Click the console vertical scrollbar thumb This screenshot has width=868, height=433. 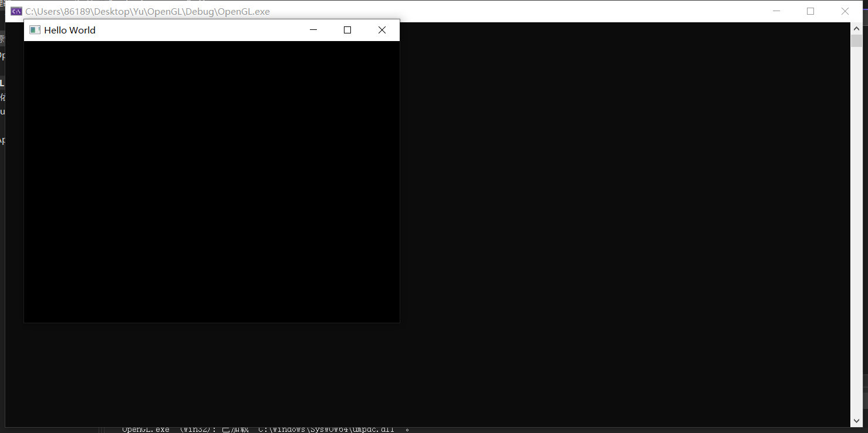[x=856, y=40]
